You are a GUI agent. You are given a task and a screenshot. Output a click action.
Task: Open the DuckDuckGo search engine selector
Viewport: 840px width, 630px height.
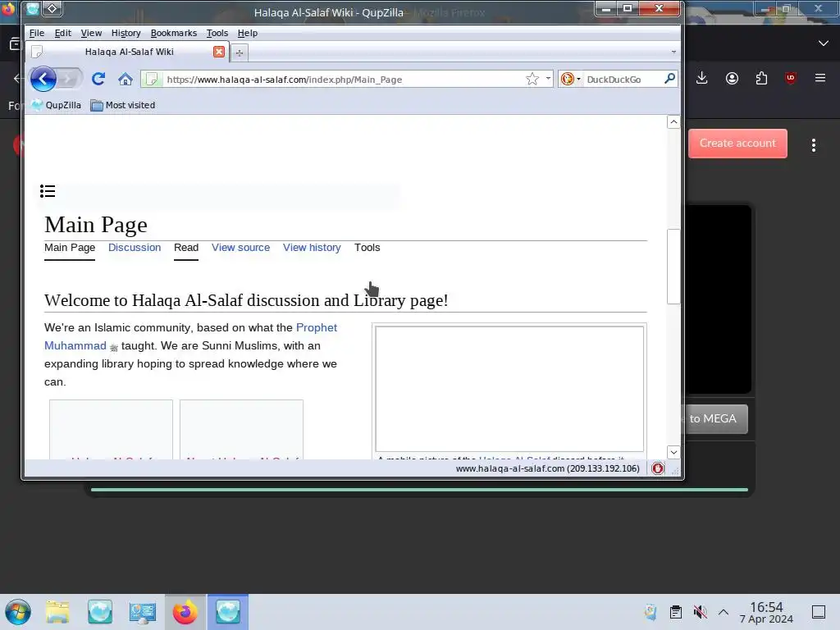point(571,80)
